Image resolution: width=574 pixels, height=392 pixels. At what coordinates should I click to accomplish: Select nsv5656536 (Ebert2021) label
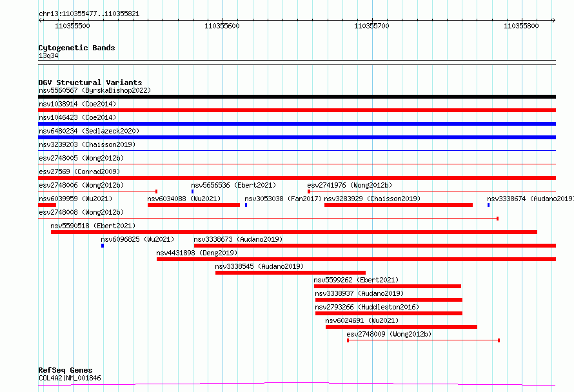[x=233, y=185]
